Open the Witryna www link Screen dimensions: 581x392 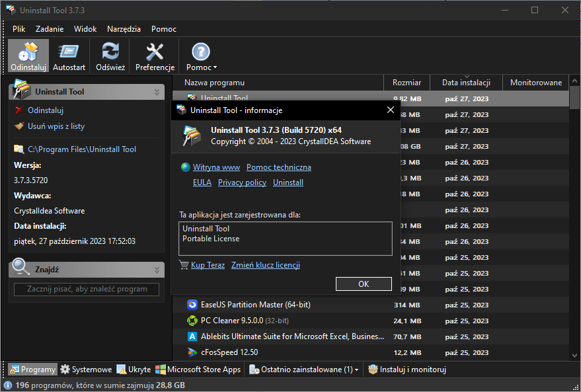tap(216, 167)
